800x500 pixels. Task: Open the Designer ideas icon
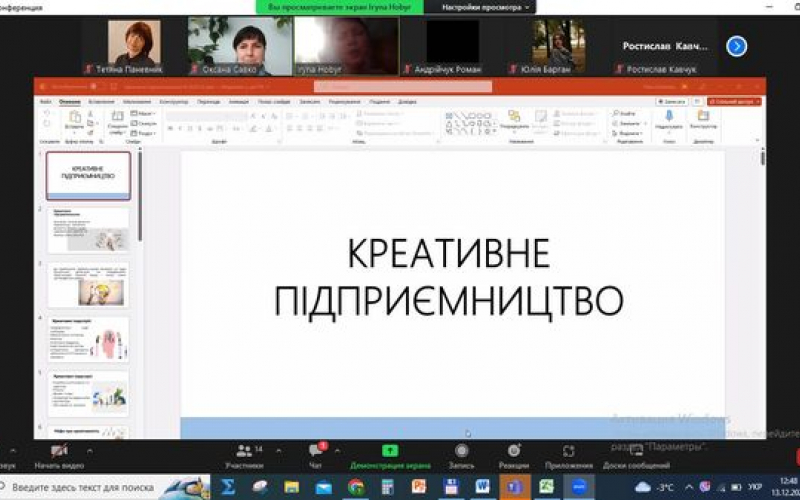703,116
